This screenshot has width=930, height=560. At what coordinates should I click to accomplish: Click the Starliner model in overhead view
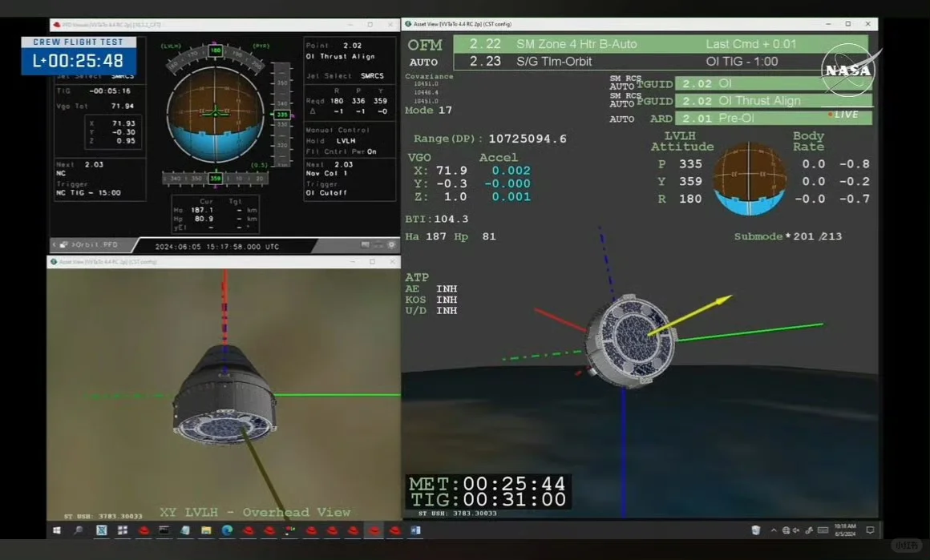pyautogui.click(x=224, y=396)
